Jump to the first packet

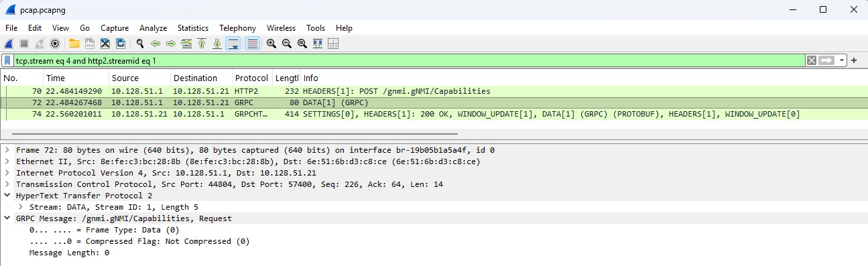tap(202, 44)
